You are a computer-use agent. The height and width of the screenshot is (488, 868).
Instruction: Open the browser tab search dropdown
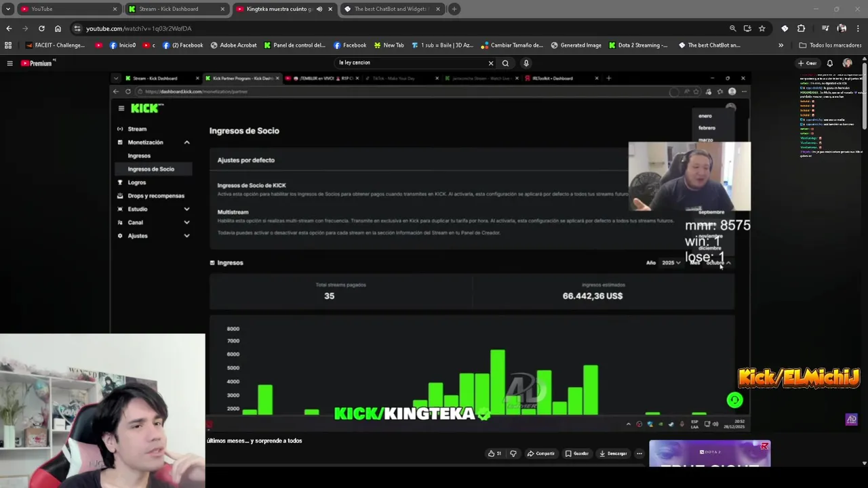tap(8, 9)
